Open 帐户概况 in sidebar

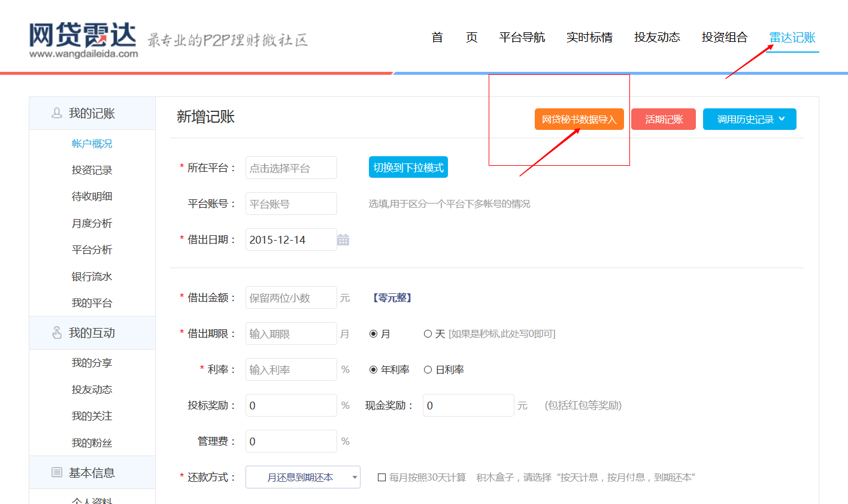tap(92, 144)
